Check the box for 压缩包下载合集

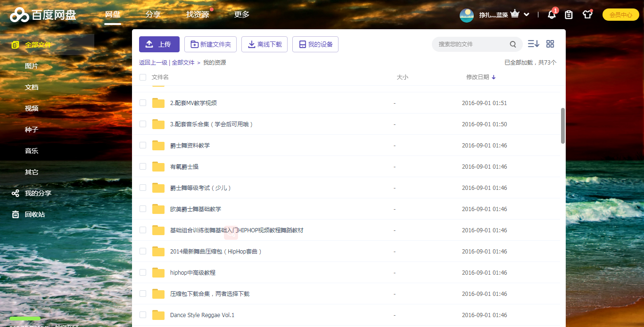[143, 294]
